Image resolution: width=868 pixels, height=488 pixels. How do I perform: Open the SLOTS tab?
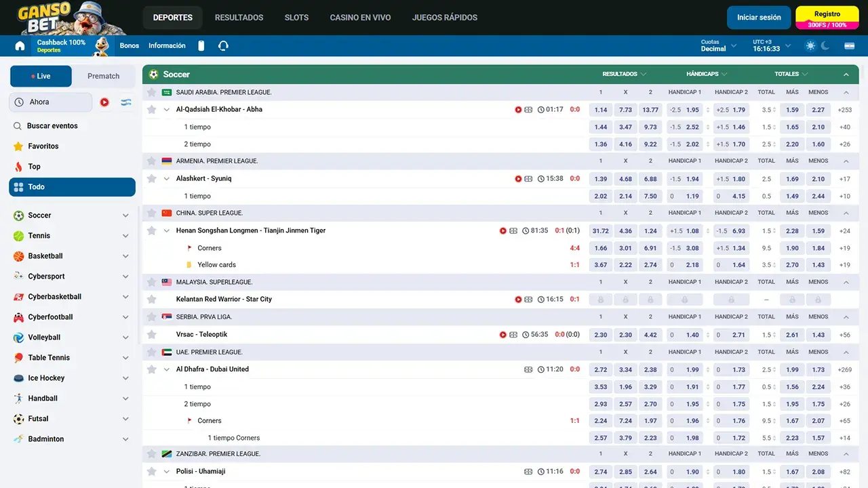[296, 18]
